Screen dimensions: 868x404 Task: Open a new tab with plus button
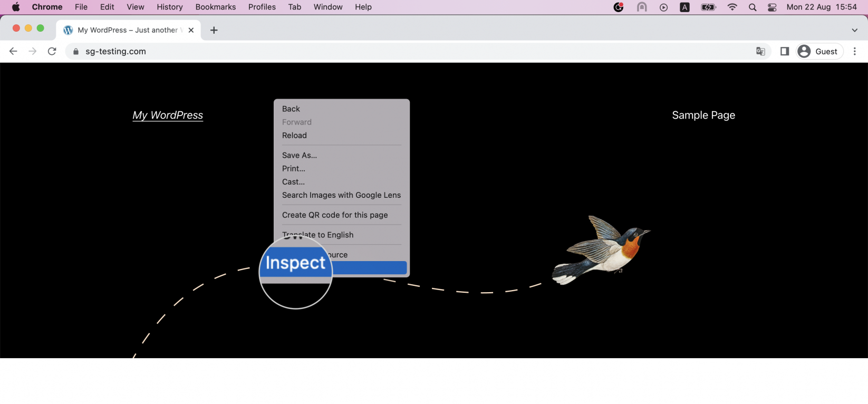point(214,30)
